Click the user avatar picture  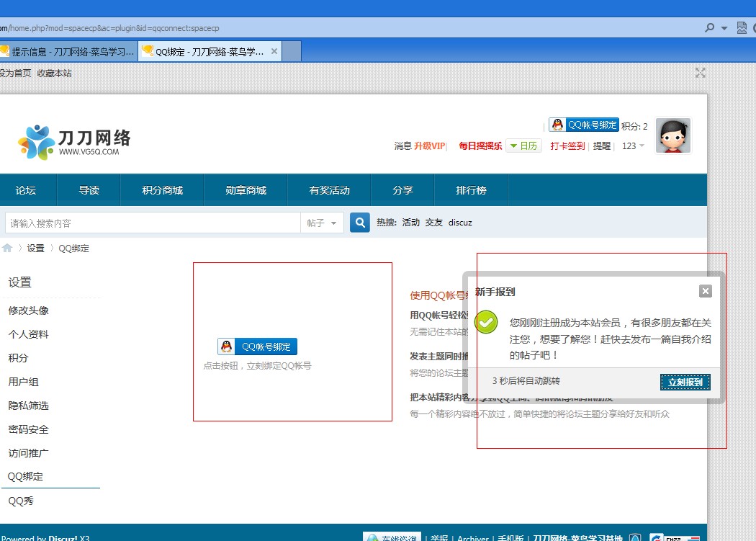tap(673, 135)
